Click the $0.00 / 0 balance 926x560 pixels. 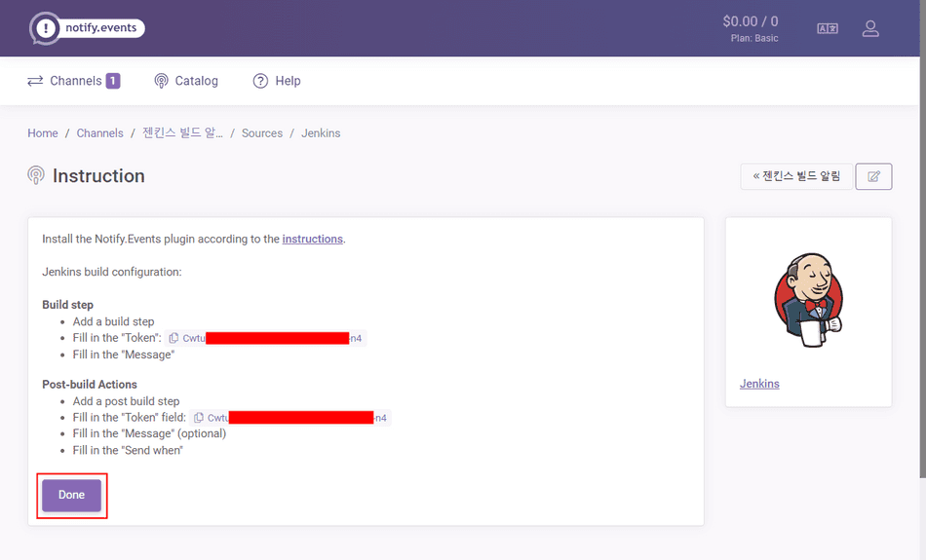click(751, 21)
